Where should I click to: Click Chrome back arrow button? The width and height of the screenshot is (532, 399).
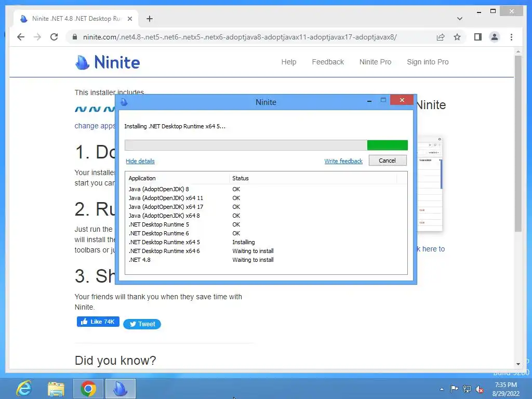(x=21, y=37)
